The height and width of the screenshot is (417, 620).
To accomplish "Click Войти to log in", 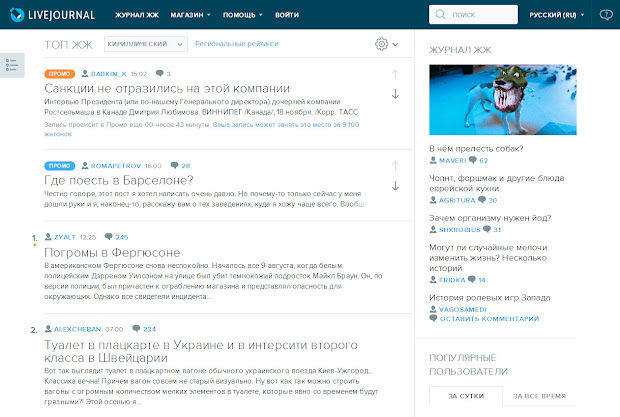I will [x=287, y=15].
